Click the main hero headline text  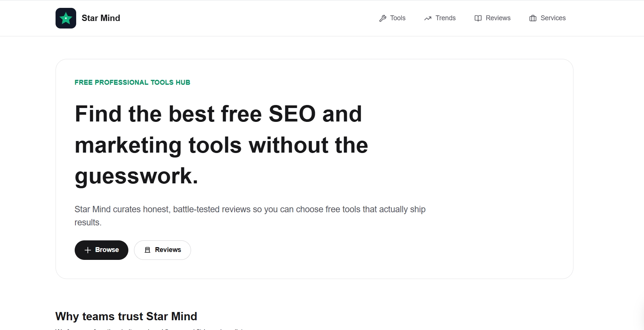(221, 145)
